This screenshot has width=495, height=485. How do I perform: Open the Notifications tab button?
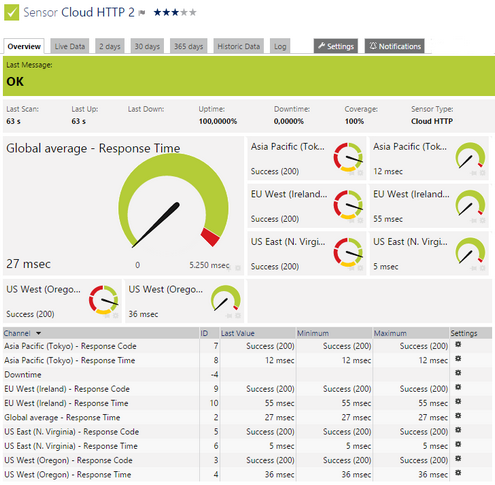[395, 46]
